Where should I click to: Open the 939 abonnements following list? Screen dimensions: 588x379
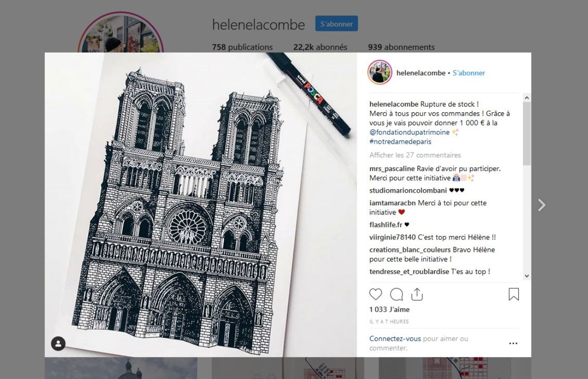(402, 47)
